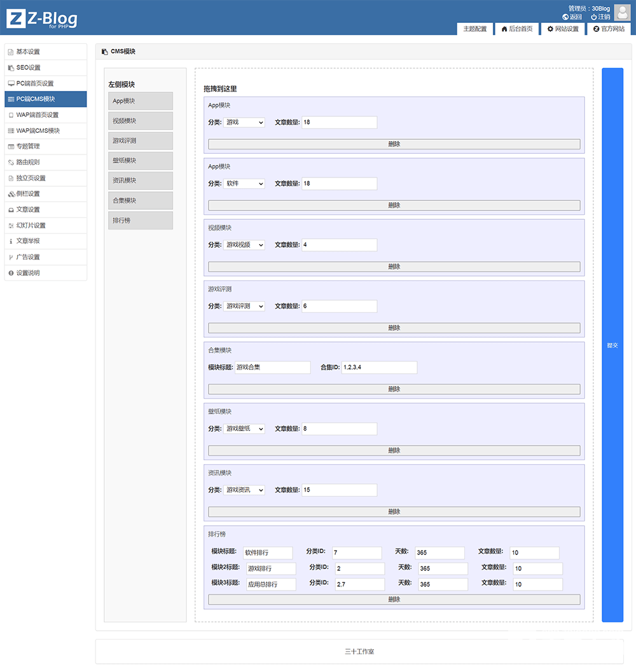The height and width of the screenshot is (672, 636).
Task: Delete the 资讯模块 block
Action: click(394, 512)
